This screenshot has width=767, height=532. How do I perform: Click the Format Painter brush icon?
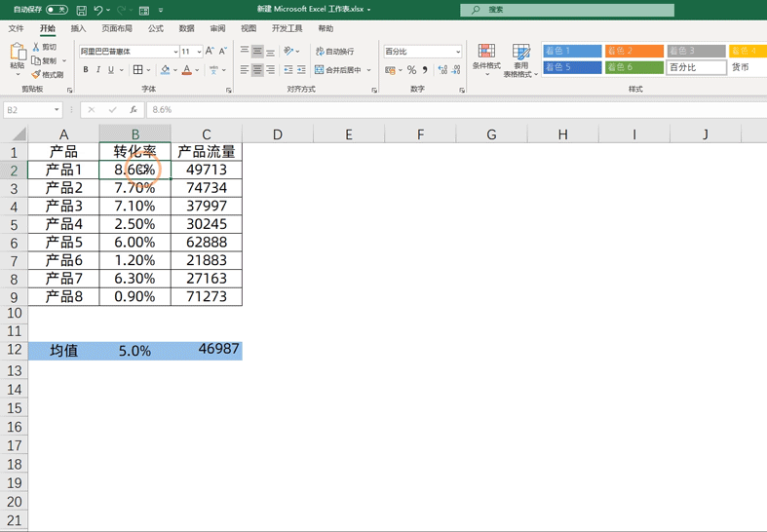click(36, 75)
